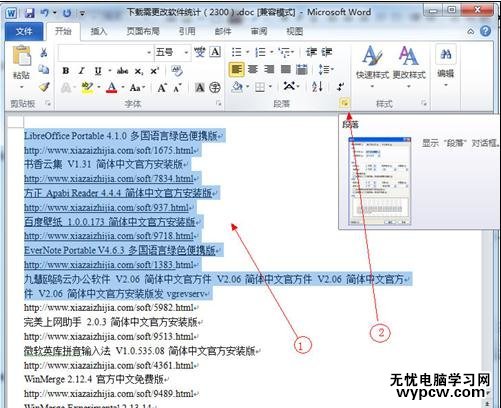Viewport: 501px width, 408px height.
Task: Click the Cut scissors icon
Action: click(x=44, y=53)
